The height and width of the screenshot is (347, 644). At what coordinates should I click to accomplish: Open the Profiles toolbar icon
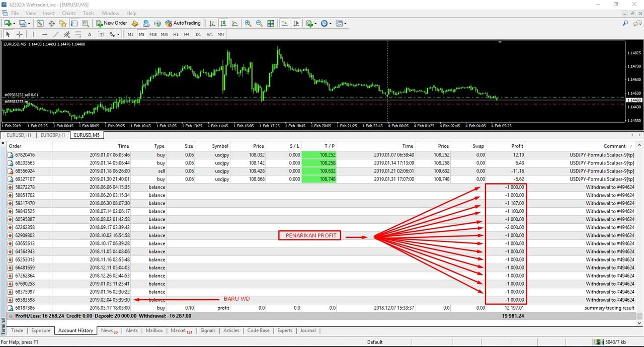coord(24,23)
